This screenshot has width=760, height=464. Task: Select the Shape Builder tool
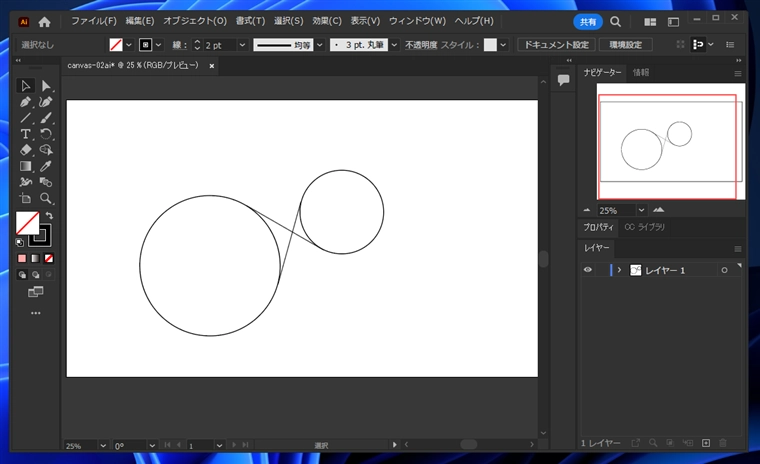(x=46, y=150)
